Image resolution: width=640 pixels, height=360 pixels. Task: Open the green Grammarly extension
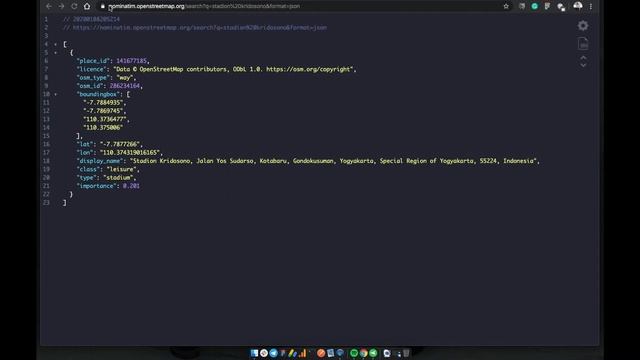(x=535, y=6)
